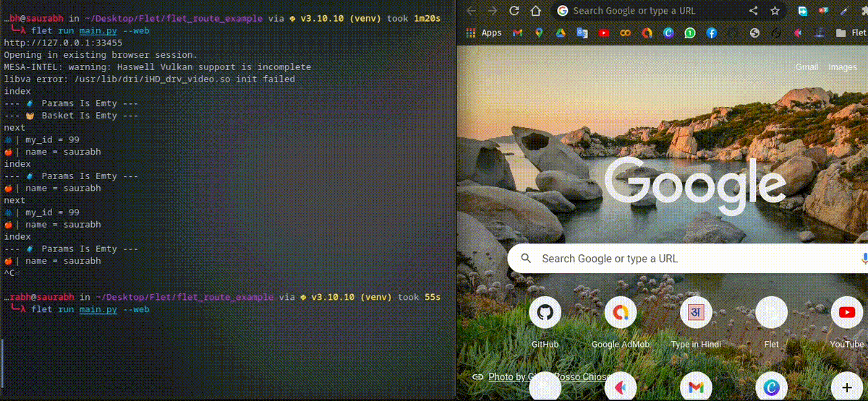Open the Apps launcher in the bookmarks bar
The width and height of the screenshot is (868, 401).
click(484, 33)
